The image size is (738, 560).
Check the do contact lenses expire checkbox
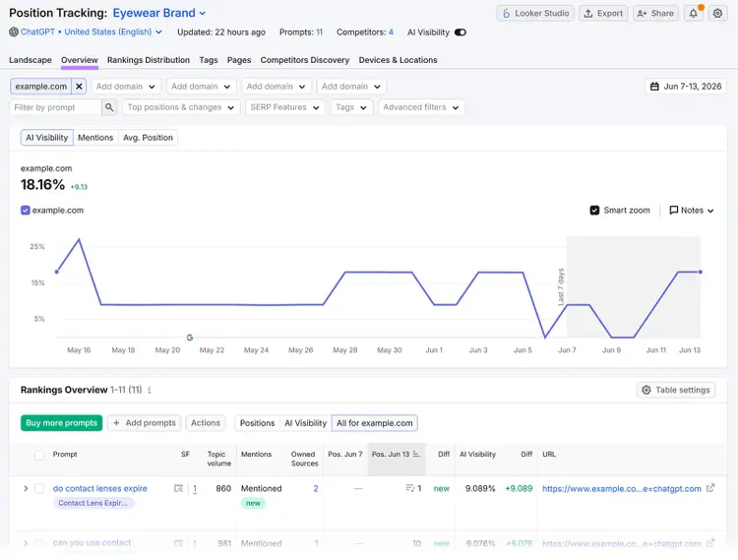point(39,489)
